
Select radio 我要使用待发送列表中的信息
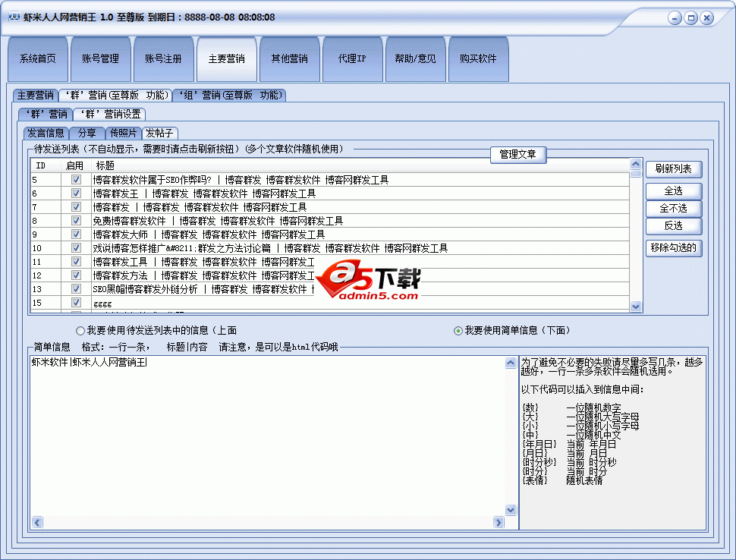80,331
